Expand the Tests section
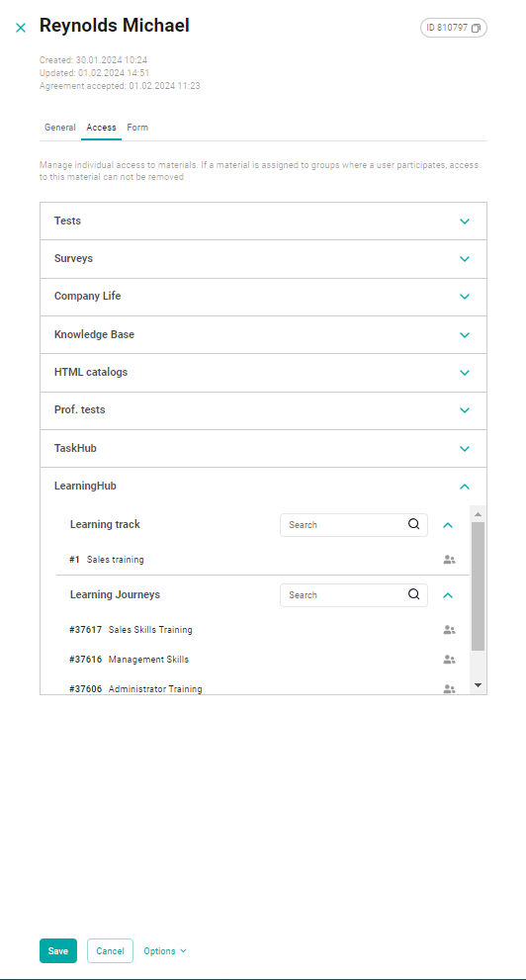 [x=263, y=222]
